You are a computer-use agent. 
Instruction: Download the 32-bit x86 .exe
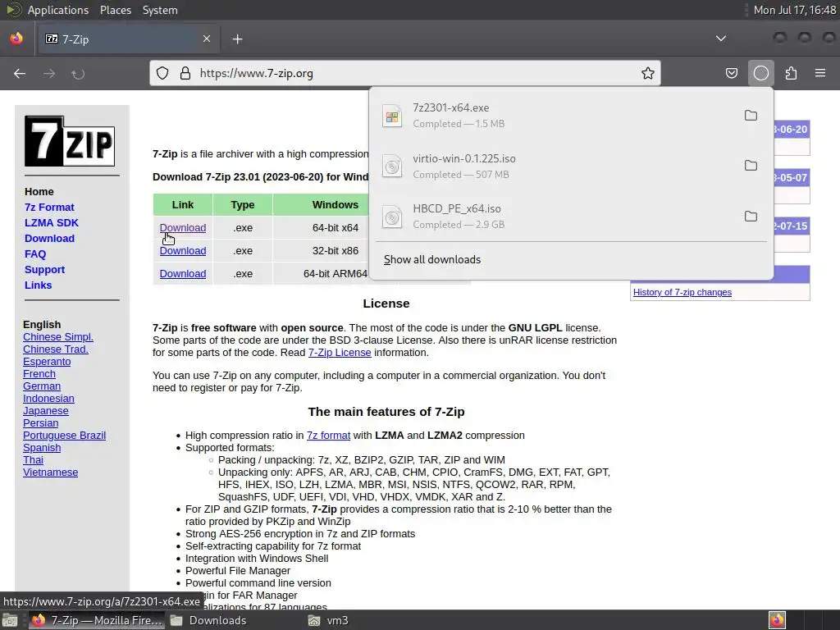pyautogui.click(x=183, y=251)
